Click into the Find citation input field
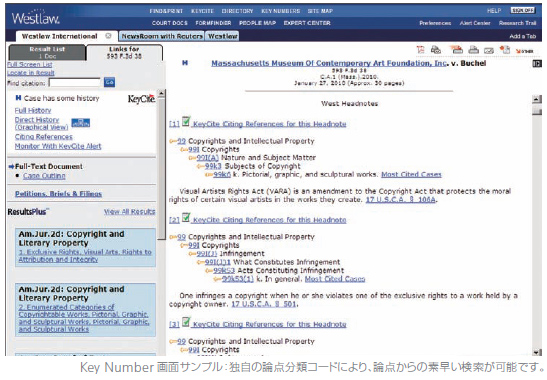Viewport: 547px width, 380px height. coord(75,83)
